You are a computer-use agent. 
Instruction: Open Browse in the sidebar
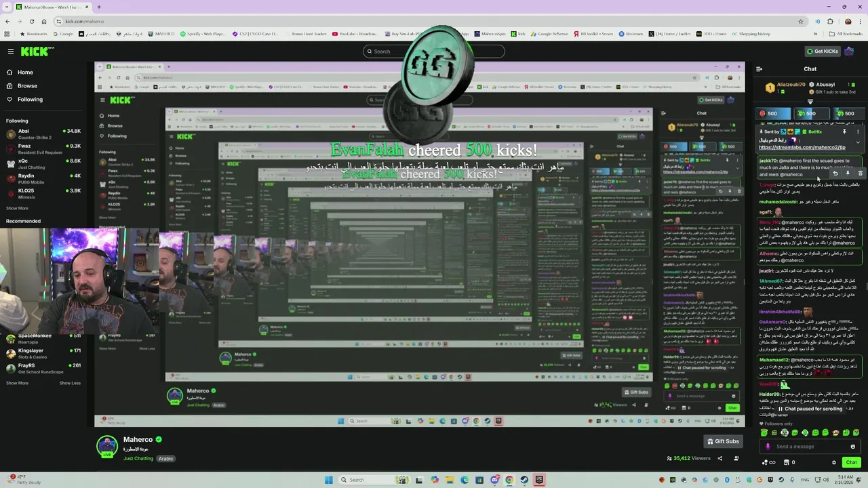(27, 86)
